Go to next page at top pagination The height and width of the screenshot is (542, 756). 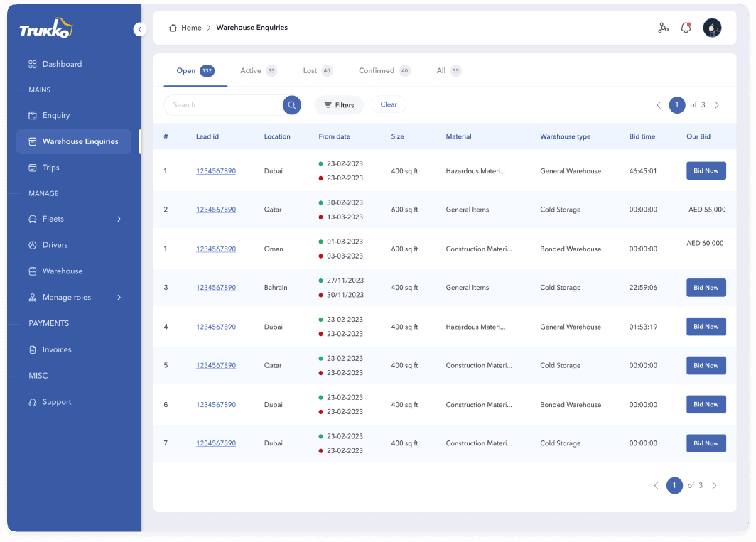pyautogui.click(x=717, y=105)
